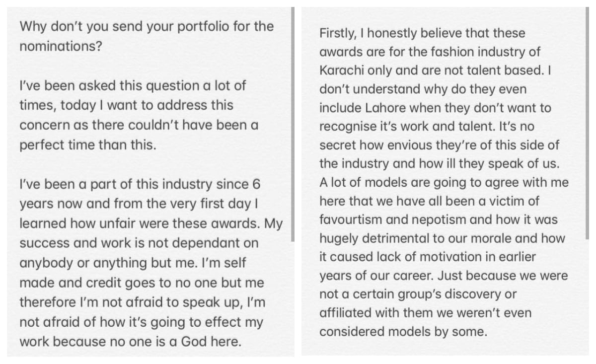This screenshot has height=364, width=596.
Task: Click the question line mentioning 'portfolio'
Action: click(147, 26)
